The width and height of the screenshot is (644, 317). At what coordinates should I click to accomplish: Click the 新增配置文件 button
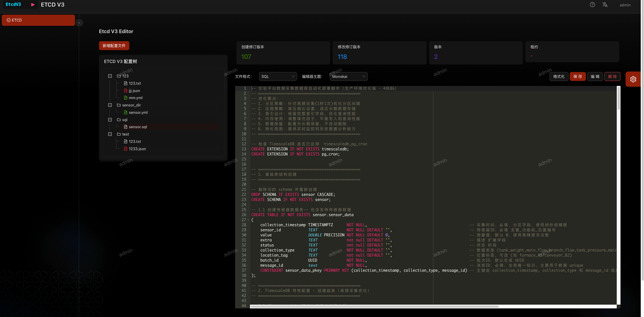[114, 46]
